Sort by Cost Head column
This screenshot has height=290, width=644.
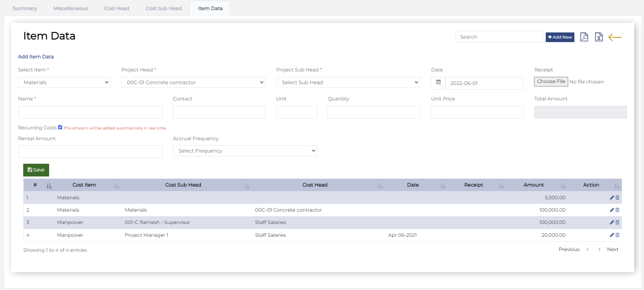click(x=380, y=186)
